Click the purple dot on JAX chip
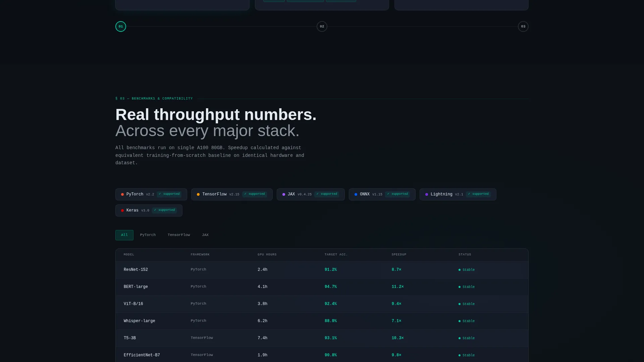 tap(284, 194)
